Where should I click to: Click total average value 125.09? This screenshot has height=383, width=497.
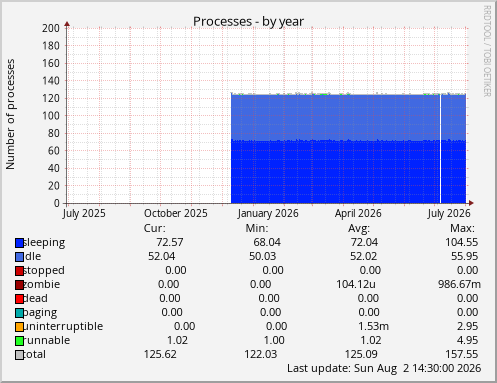coord(361,354)
